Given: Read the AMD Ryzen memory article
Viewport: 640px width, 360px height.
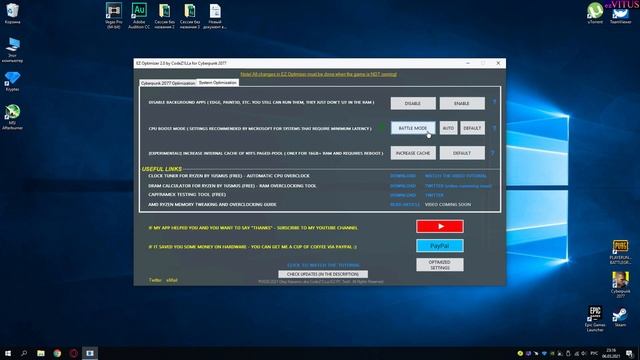Looking at the screenshot, I should tap(404, 204).
